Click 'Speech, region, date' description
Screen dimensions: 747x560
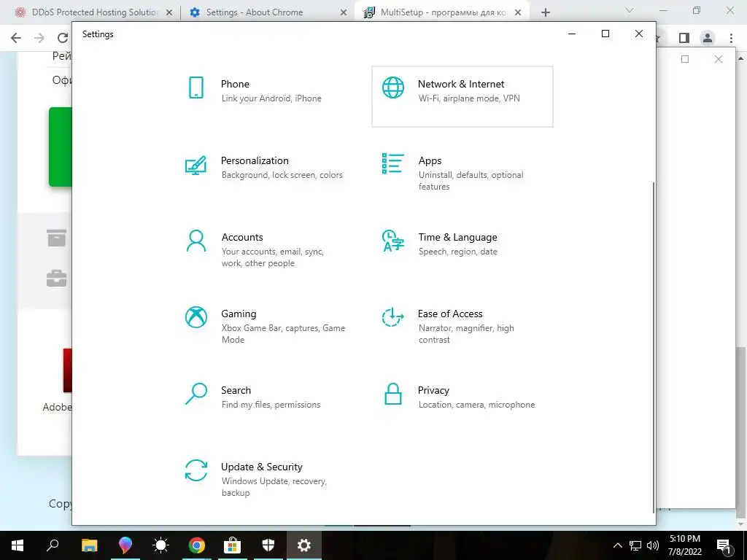tap(458, 252)
